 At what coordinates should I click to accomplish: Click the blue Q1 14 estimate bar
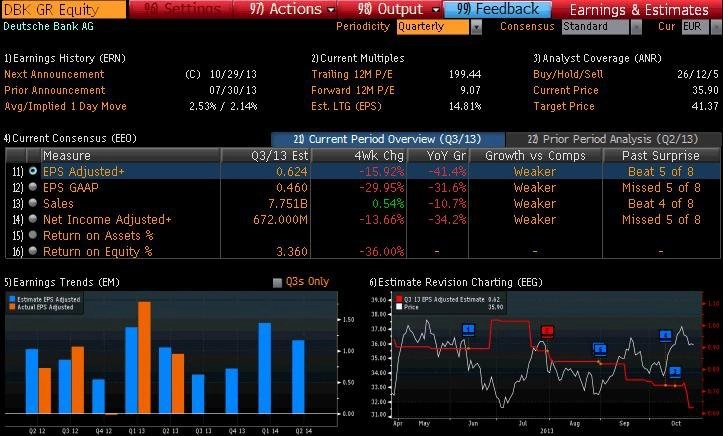(265, 368)
